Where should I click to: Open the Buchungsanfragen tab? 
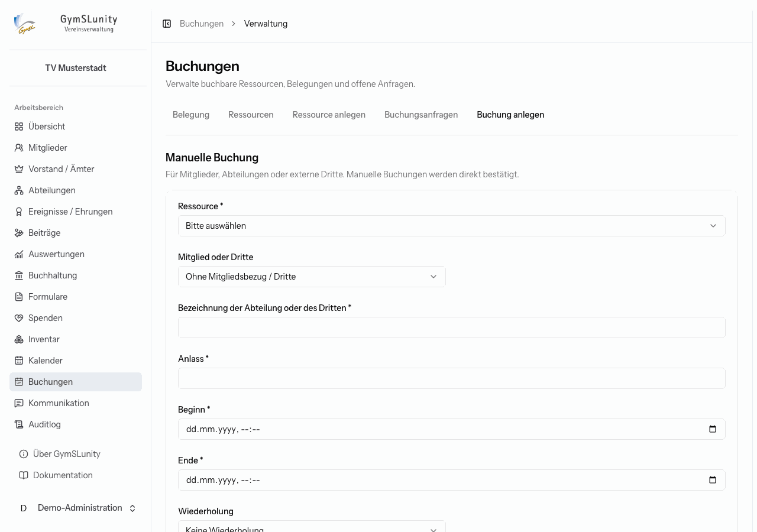(x=421, y=115)
